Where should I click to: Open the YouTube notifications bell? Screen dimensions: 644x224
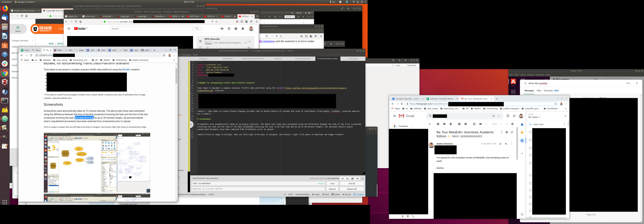243,29
